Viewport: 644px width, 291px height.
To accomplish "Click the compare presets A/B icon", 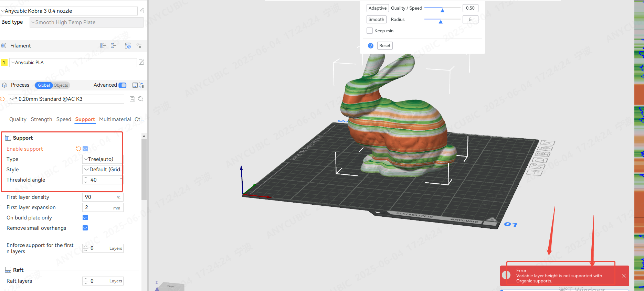I will [141, 85].
